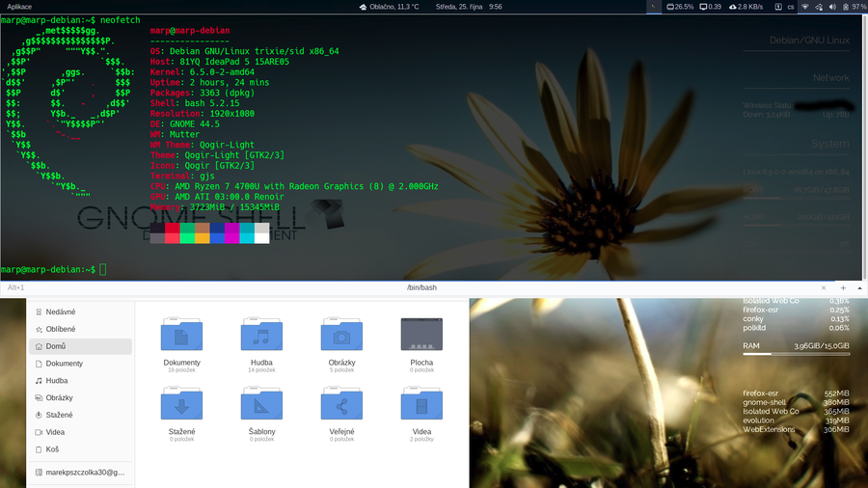Click the white swatch in neofetch palette
This screenshot has height=488, width=868.
coord(261,238)
